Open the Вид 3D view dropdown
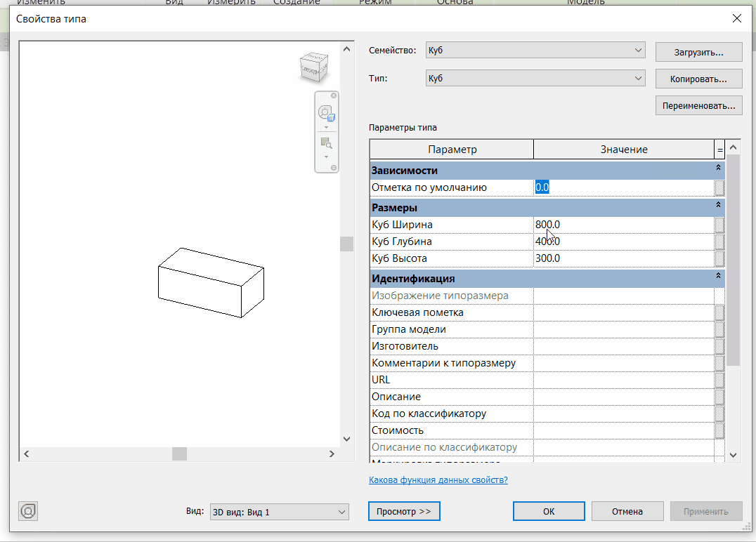This screenshot has width=756, height=542. coord(280,512)
